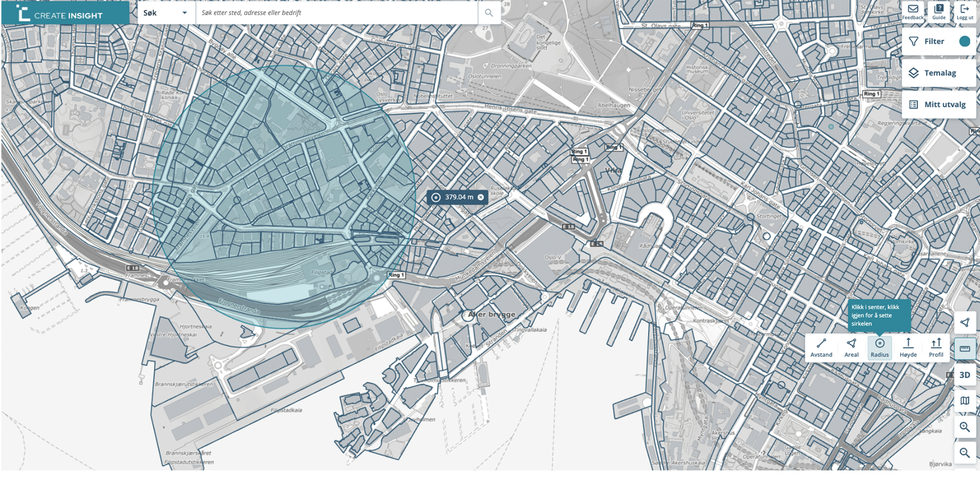Zoom out with the minus magnifier

coord(965,453)
